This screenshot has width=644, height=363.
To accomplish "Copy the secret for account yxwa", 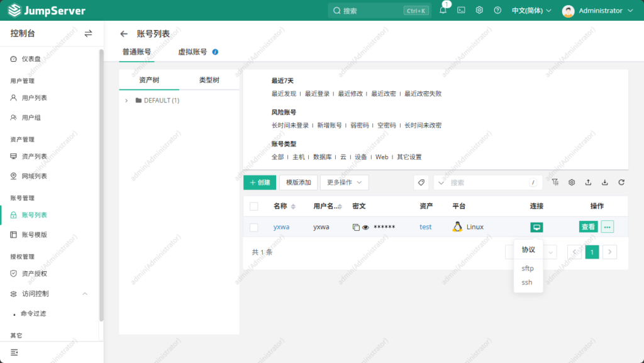I will (x=356, y=227).
